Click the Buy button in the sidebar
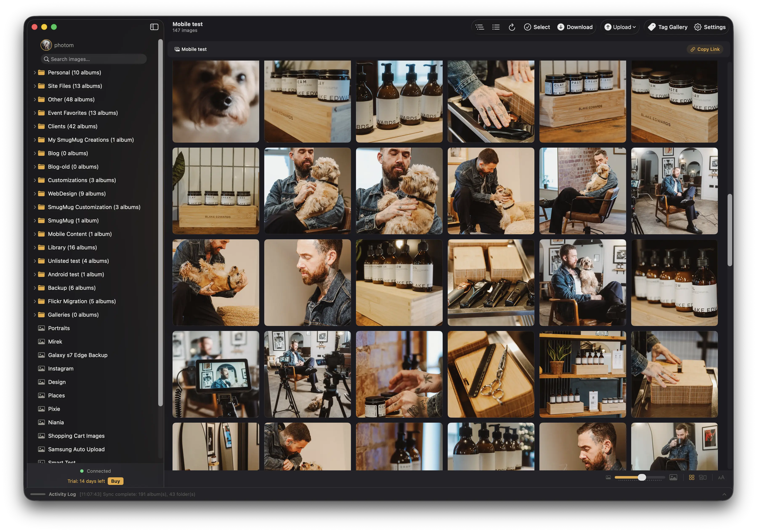The height and width of the screenshot is (532, 757). pyautogui.click(x=115, y=481)
